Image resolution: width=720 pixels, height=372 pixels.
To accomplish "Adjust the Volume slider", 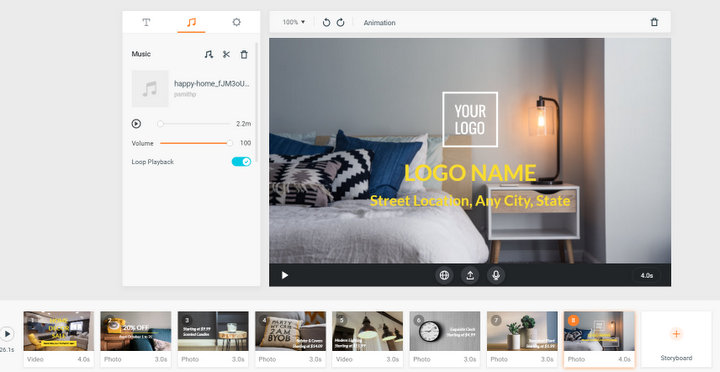I will click(x=195, y=143).
